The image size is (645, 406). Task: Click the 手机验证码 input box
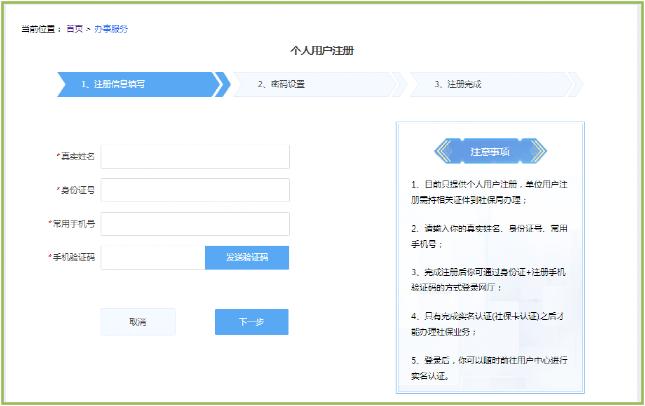pyautogui.click(x=152, y=257)
